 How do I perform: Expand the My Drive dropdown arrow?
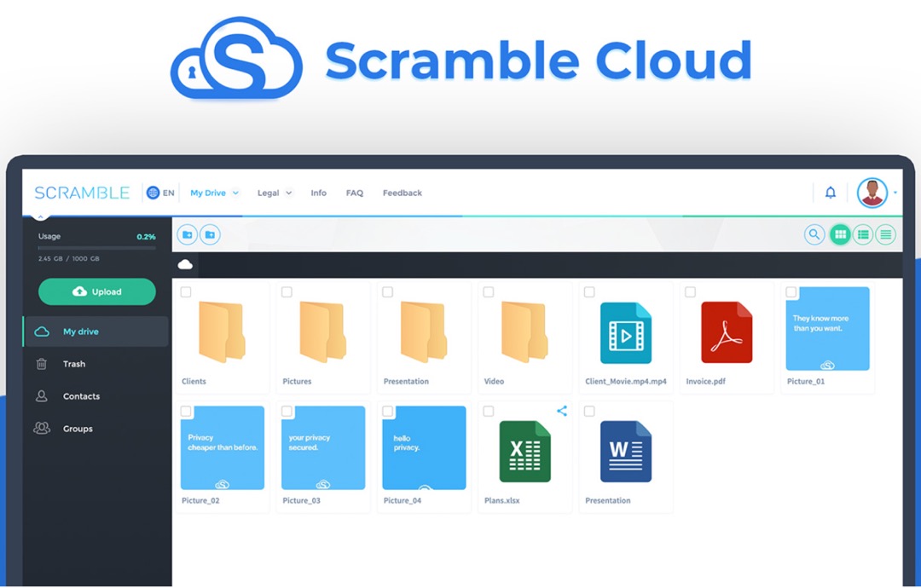(235, 193)
